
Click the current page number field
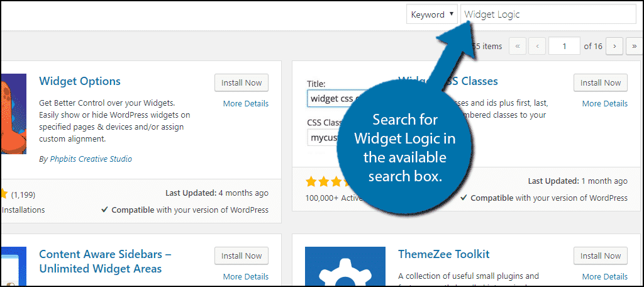[x=564, y=47]
